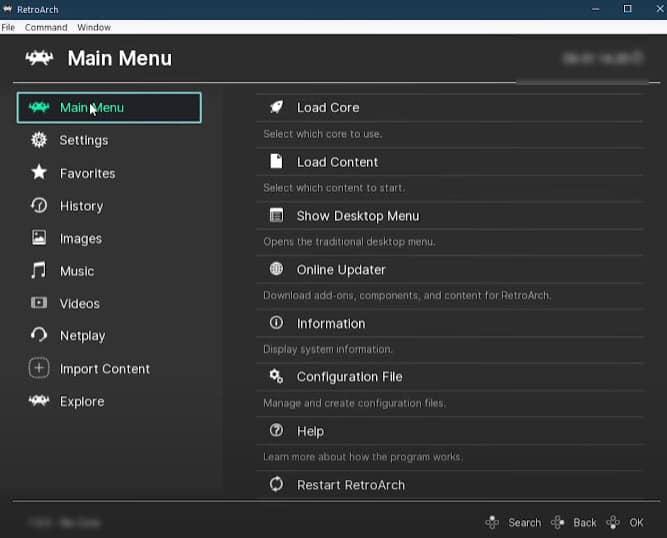
Task: Click the Images picture icon
Action: pyautogui.click(x=39, y=238)
